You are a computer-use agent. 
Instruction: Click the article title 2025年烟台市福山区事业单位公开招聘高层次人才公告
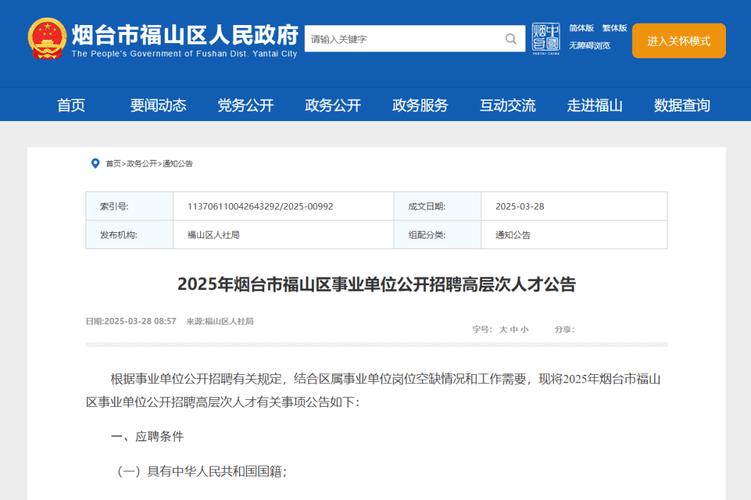376,284
